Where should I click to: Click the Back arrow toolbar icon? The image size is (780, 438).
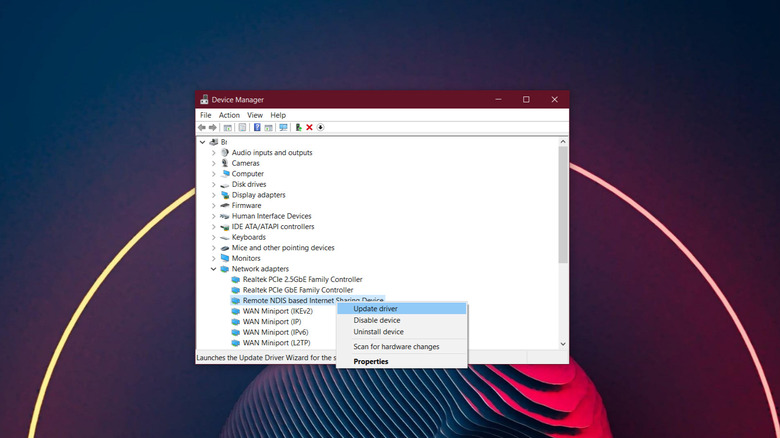pos(202,128)
